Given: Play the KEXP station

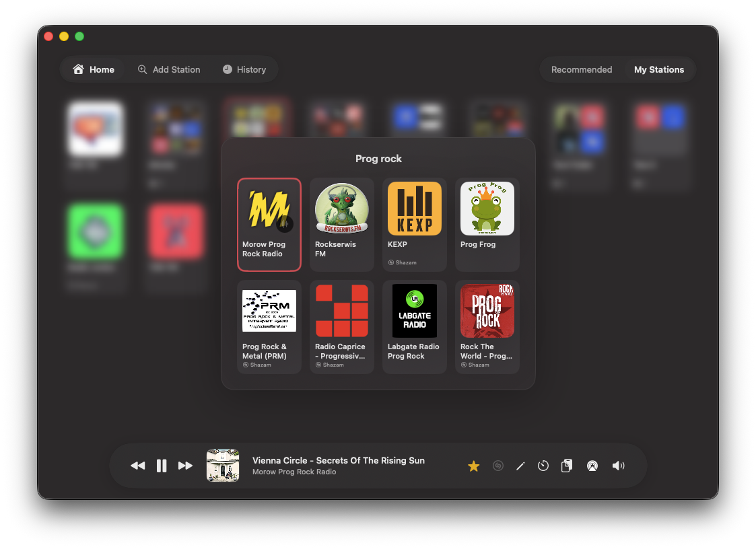Looking at the screenshot, I should [415, 225].
